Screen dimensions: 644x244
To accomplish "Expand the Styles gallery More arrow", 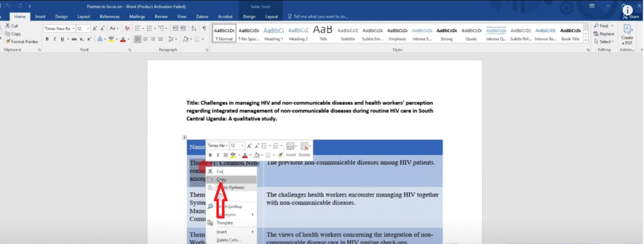I will 586,40.
